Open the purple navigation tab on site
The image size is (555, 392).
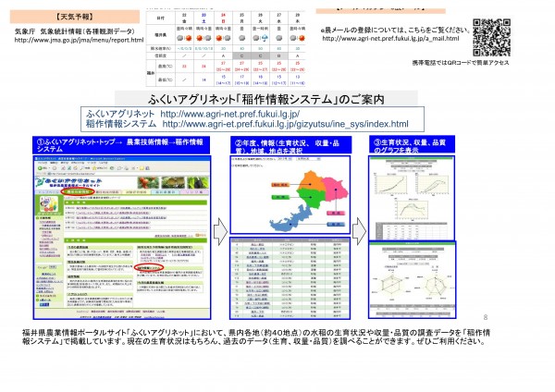coord(194,191)
